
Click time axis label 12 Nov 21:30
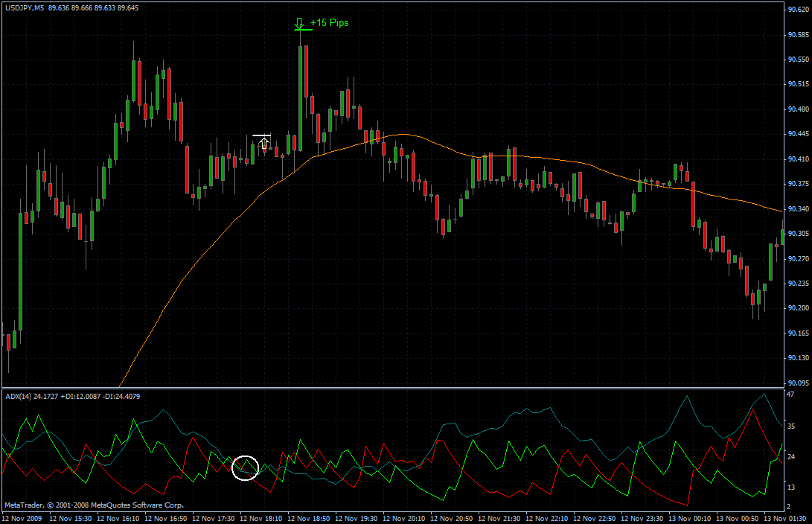point(499,518)
